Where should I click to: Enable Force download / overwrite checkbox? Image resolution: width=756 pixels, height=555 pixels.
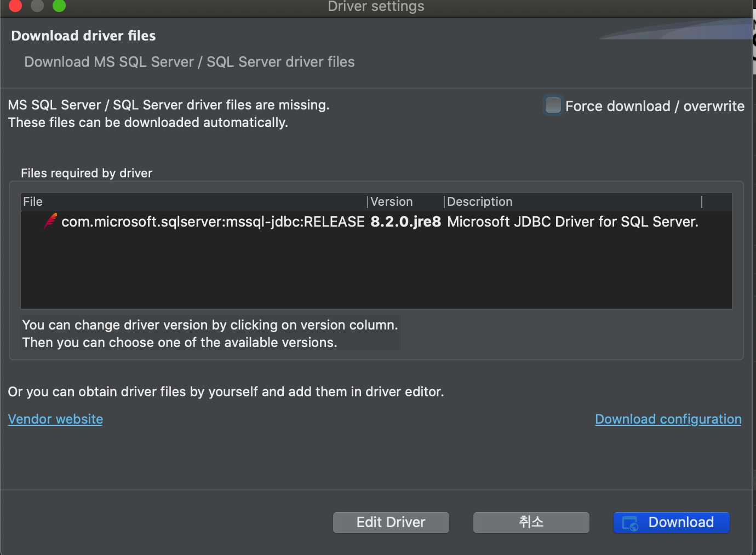coord(553,105)
